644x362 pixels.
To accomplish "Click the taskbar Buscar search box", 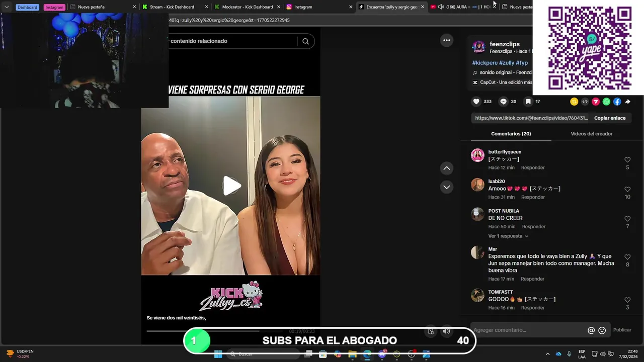I will (x=264, y=354).
